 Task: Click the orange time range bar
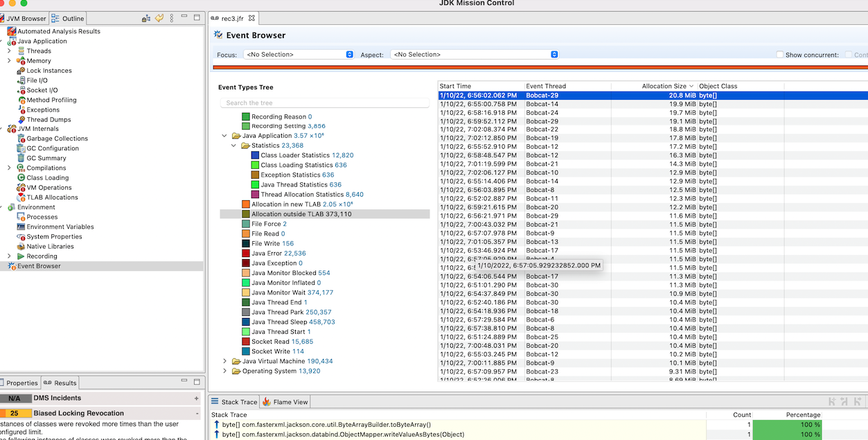540,67
